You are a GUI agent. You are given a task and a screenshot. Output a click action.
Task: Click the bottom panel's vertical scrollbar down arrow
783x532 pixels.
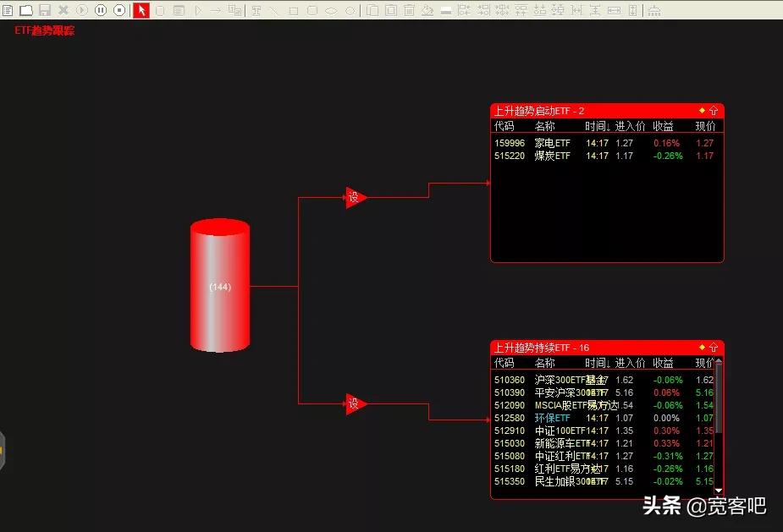(719, 491)
